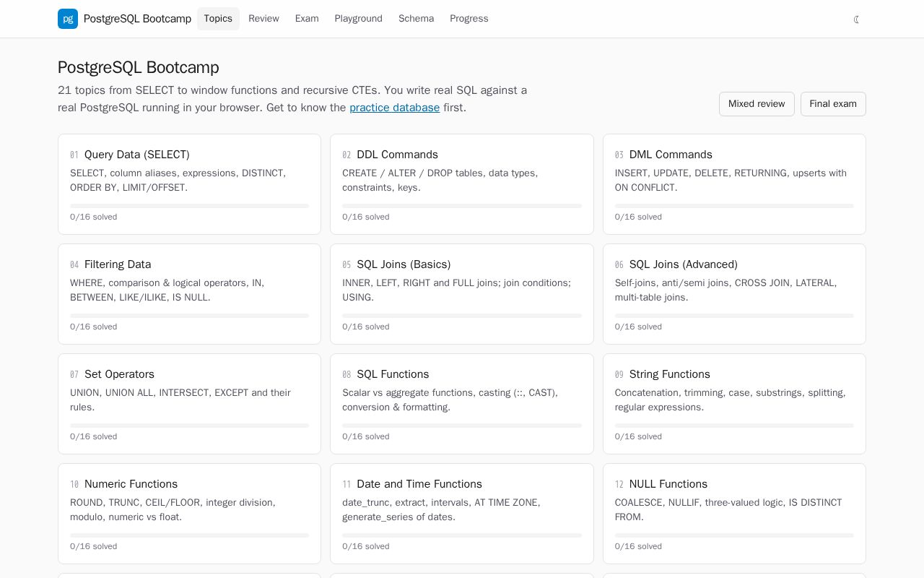
Task: Click the PostgreSQL Bootcamp page heading
Action: [139, 67]
